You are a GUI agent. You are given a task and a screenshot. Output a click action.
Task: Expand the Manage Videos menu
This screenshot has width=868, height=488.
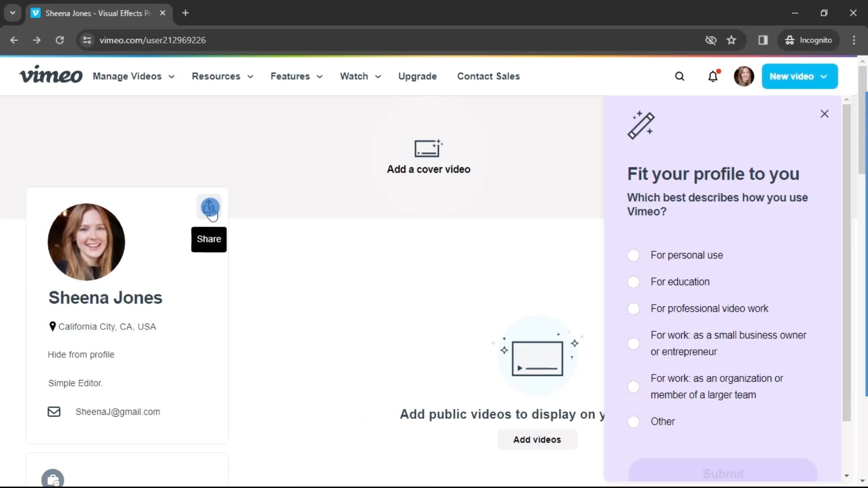134,76
